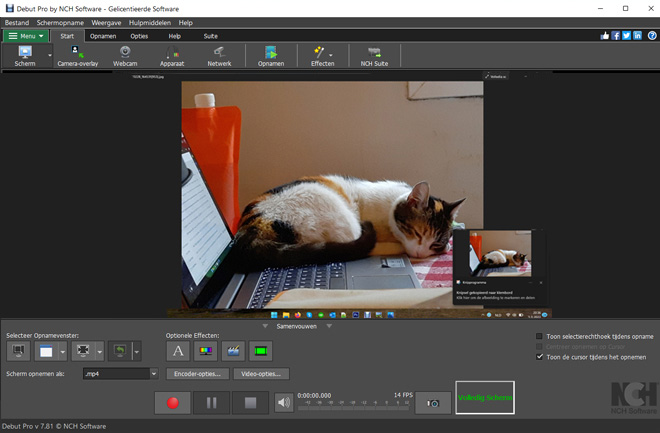The width and height of the screenshot is (660, 433).
Task: Open Hulpmiddelen menu
Action: click(150, 23)
